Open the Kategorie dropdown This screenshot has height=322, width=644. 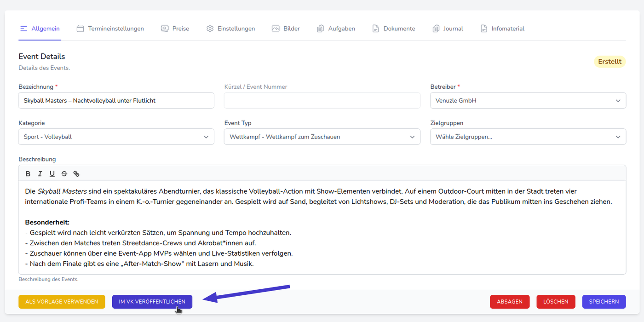(116, 137)
